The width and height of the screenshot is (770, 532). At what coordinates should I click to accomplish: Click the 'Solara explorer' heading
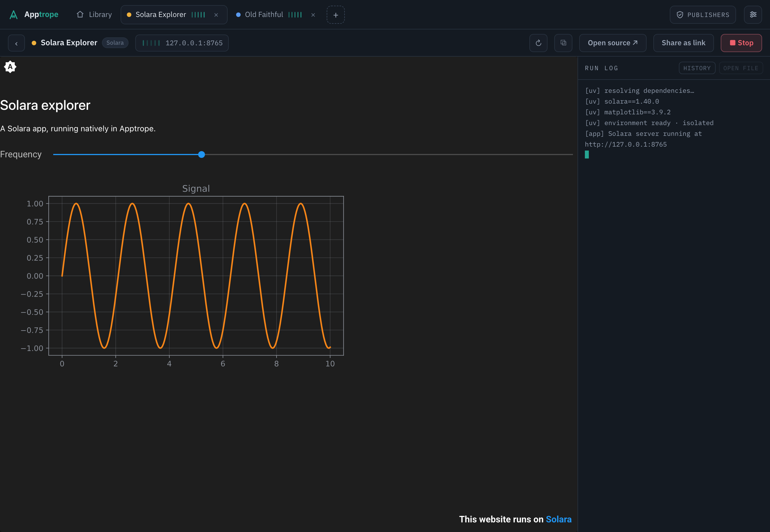click(45, 105)
